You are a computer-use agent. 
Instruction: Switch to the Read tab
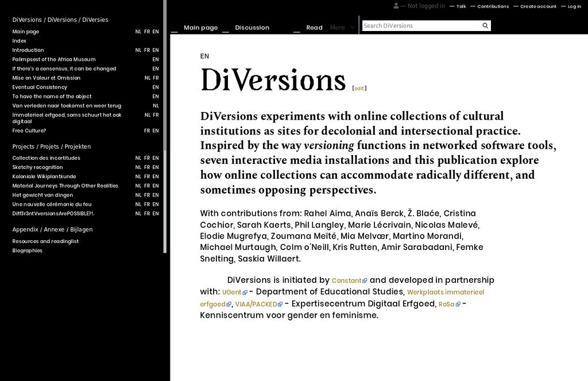(314, 28)
